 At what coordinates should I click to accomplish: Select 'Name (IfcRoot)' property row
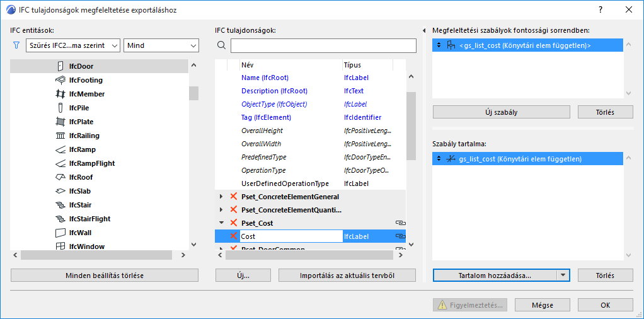310,78
